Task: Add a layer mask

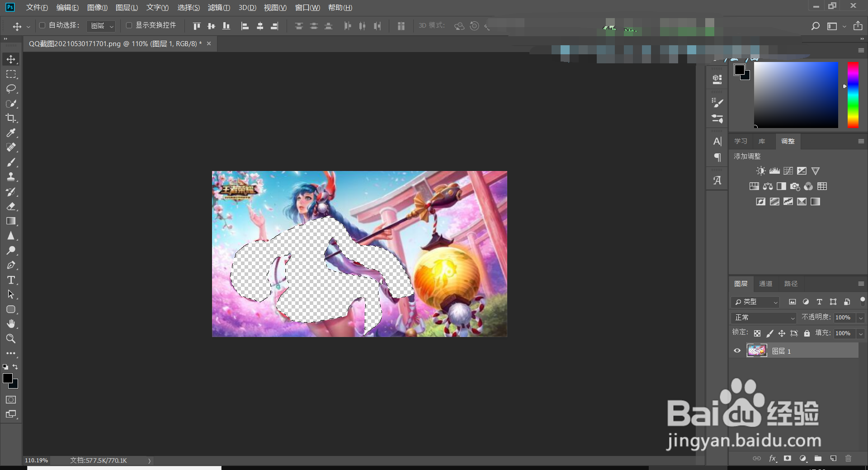Action: coord(788,458)
